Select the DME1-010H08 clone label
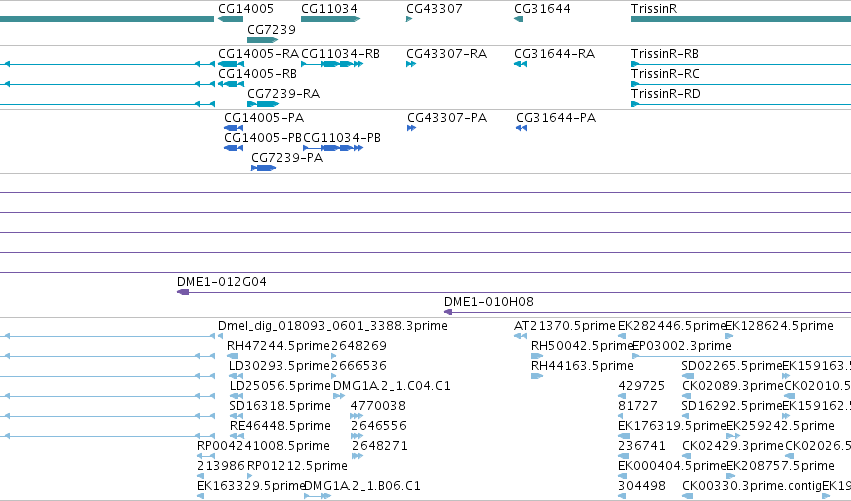Screen dimensions: 851x501 (489, 302)
